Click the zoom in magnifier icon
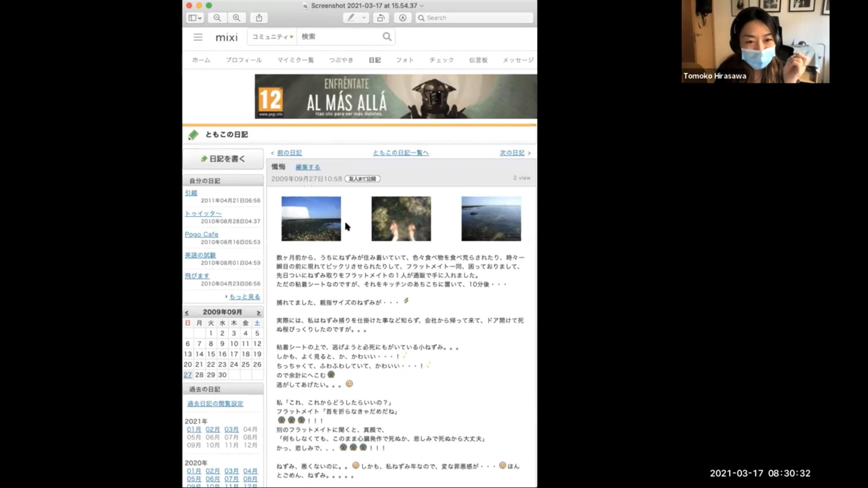This screenshot has height=488, width=868. pyautogui.click(x=236, y=18)
